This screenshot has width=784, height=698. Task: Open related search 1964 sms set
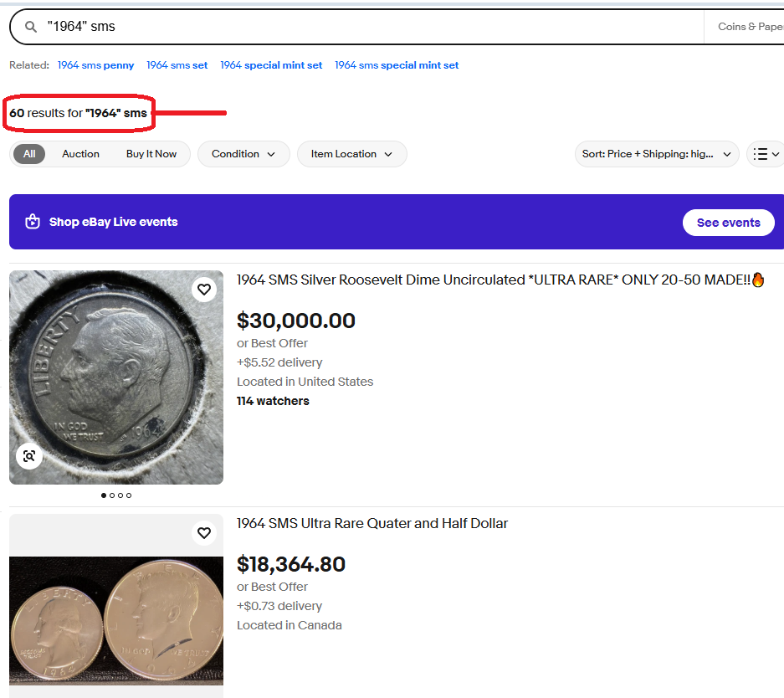pyautogui.click(x=177, y=65)
